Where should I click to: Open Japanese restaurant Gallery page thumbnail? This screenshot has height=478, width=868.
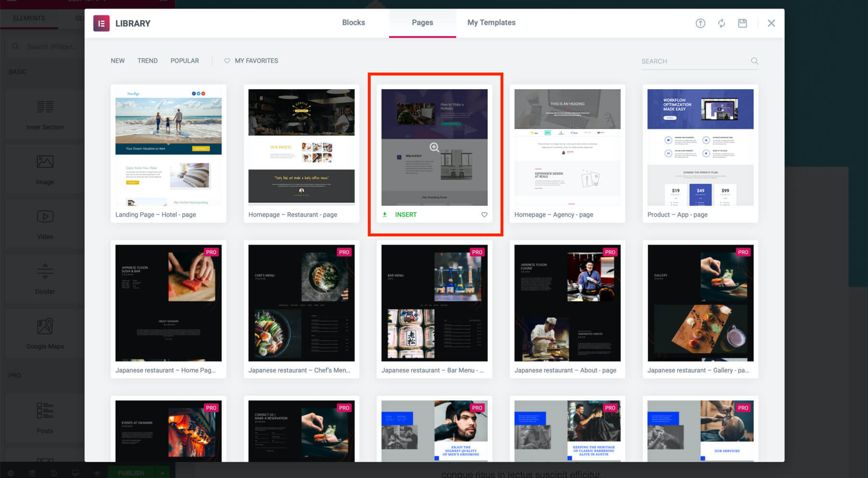700,303
